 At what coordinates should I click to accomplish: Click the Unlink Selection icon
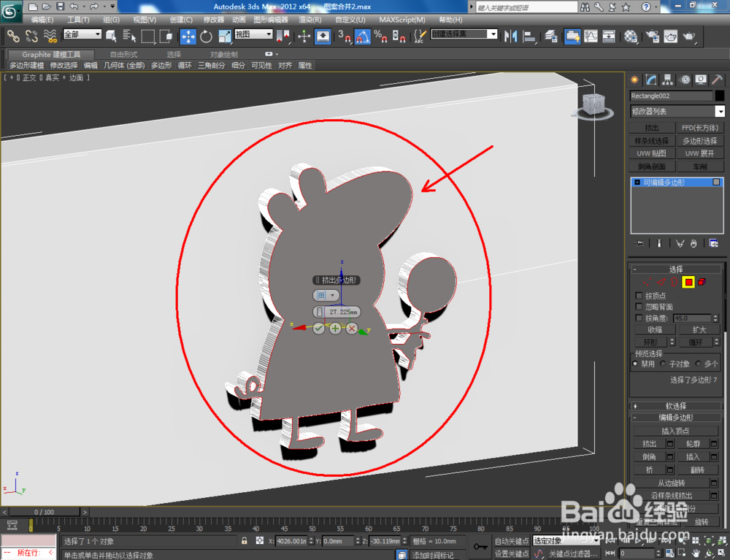[31, 36]
